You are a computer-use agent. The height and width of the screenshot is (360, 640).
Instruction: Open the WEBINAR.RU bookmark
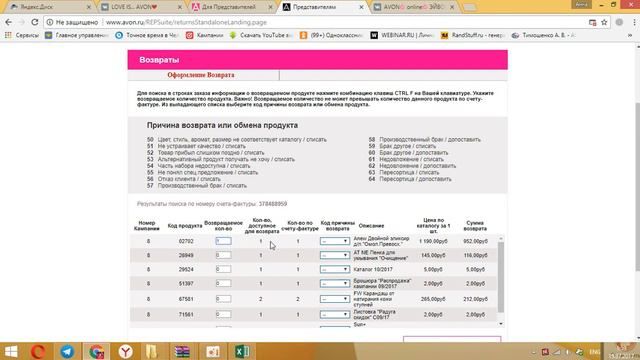[x=402, y=36]
